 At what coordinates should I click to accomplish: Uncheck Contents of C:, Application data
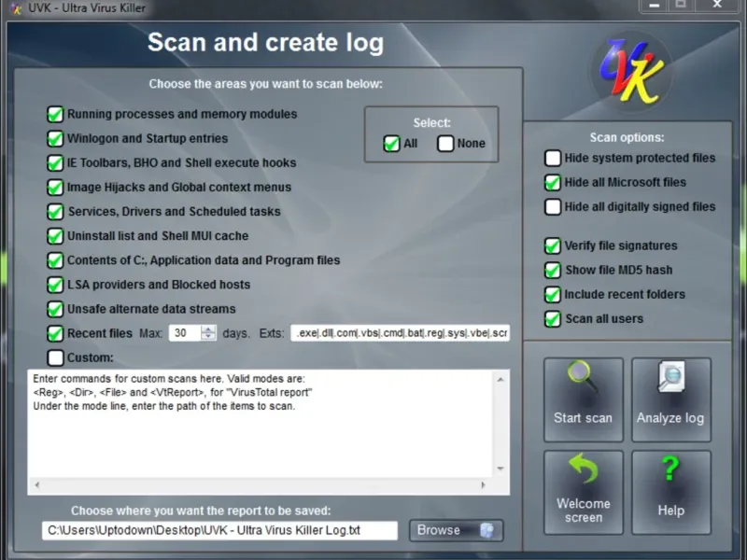click(55, 260)
